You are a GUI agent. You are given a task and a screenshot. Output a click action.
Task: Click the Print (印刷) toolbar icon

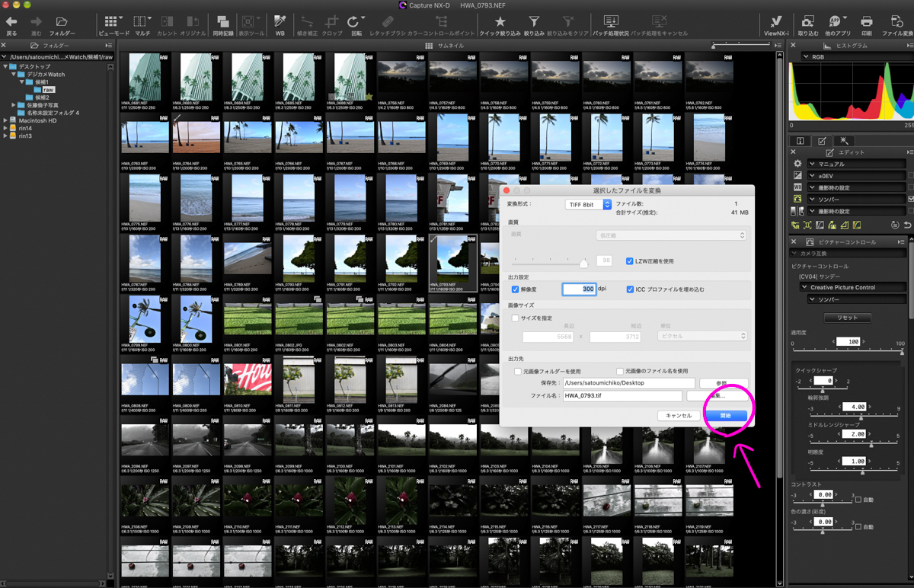tap(866, 24)
